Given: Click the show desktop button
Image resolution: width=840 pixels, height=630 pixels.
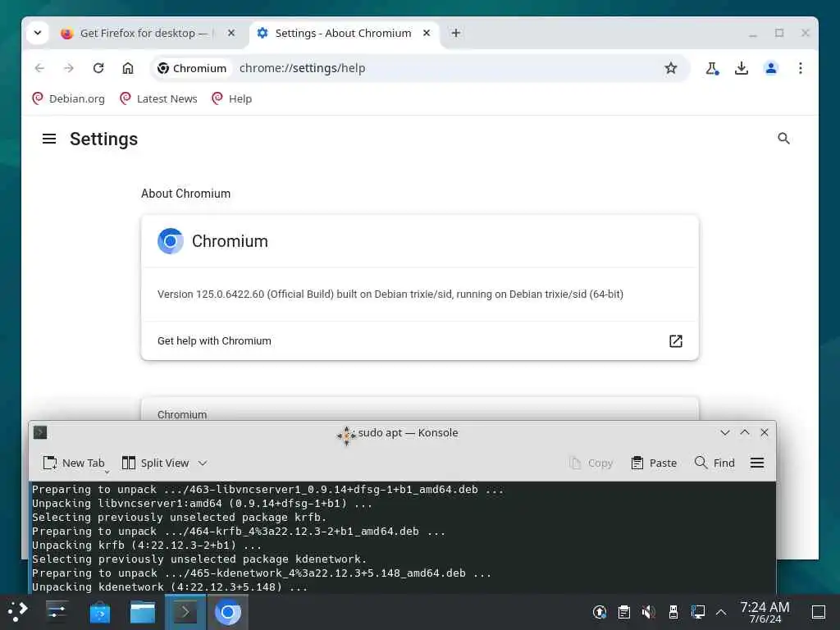Looking at the screenshot, I should [819, 612].
